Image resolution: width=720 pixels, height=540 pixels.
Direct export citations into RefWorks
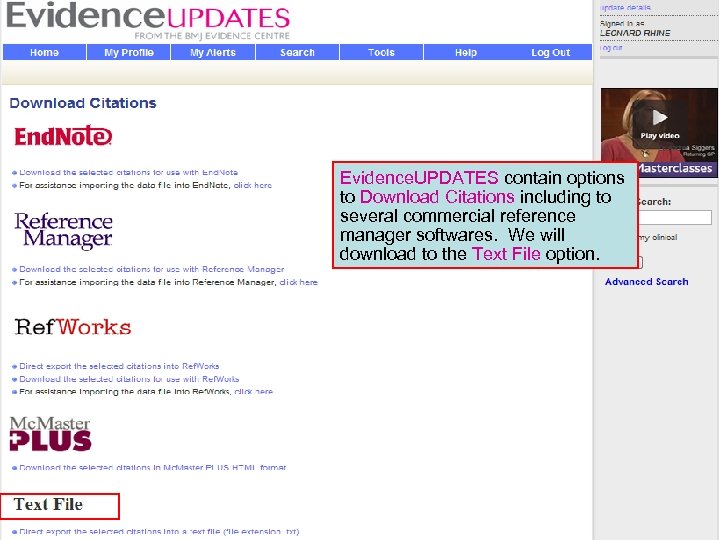click(x=119, y=366)
